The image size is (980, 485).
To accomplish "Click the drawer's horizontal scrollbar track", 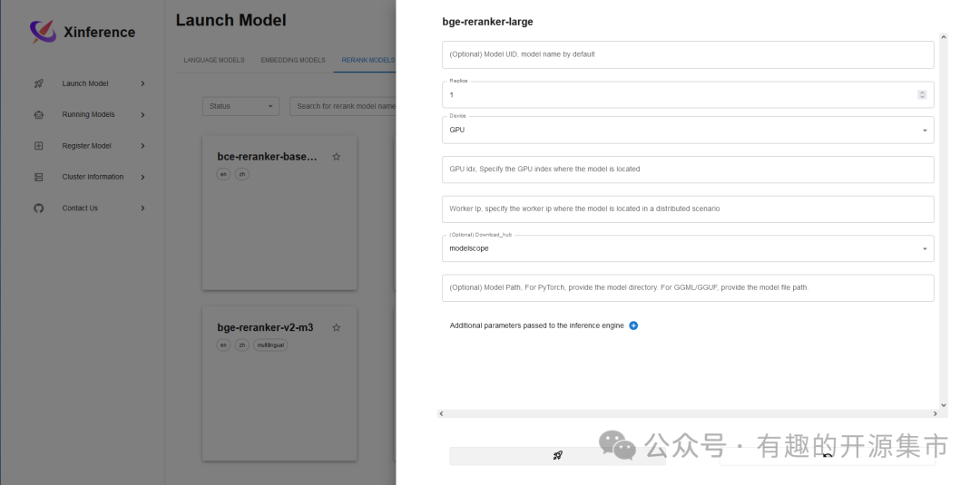I will point(688,413).
